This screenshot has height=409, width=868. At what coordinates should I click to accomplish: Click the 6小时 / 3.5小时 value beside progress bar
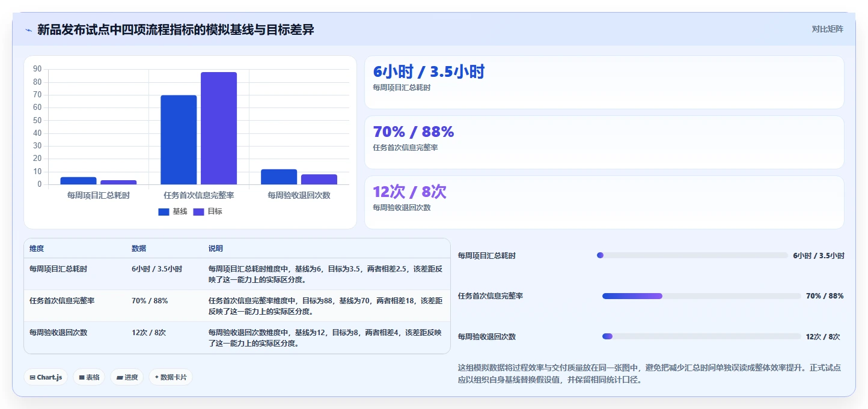(x=819, y=255)
